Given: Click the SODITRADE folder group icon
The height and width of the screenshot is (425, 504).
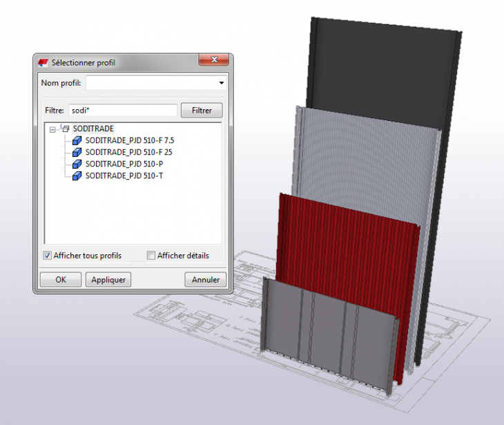Looking at the screenshot, I should coord(66,129).
